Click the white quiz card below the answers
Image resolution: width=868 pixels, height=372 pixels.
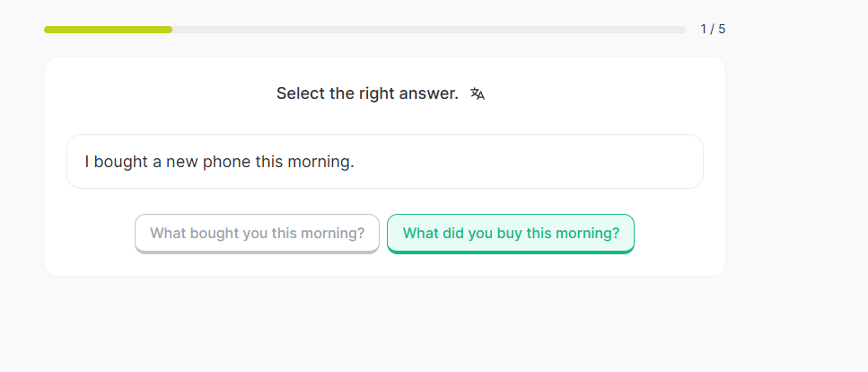384,266
